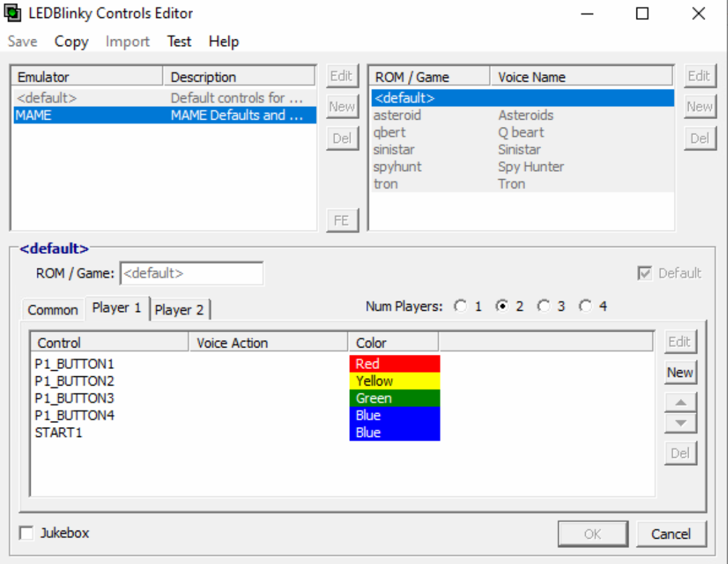Screen dimensions: 728x564
Task: Click the ROM / Game column header
Action: point(430,77)
